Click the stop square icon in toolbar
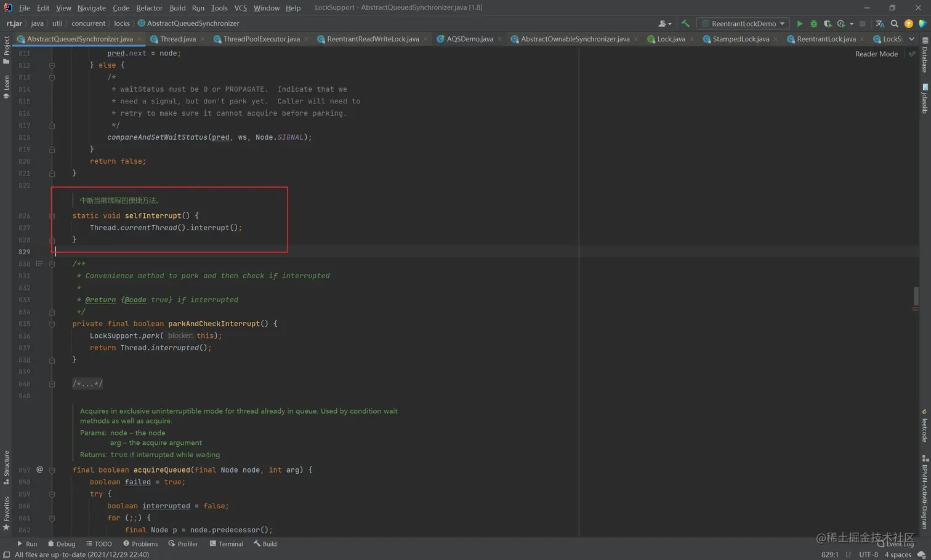931x560 pixels. click(863, 23)
